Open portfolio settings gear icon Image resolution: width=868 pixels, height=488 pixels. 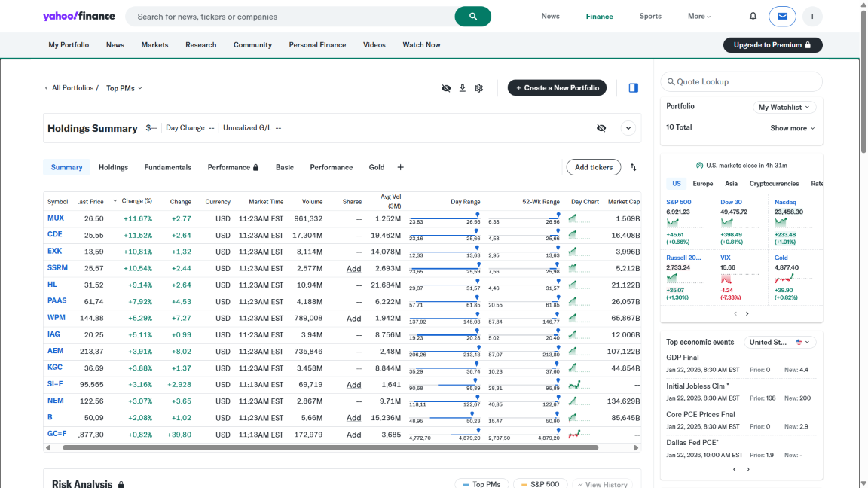[x=479, y=88]
